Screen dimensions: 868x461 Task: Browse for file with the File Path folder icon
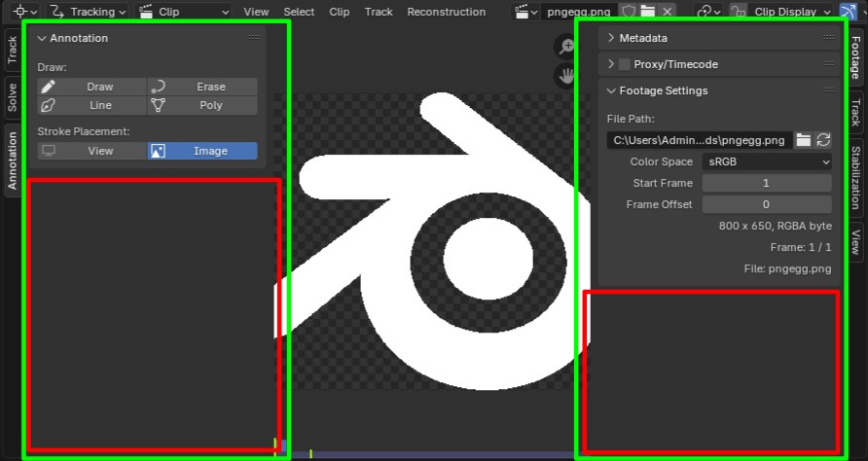pos(803,140)
